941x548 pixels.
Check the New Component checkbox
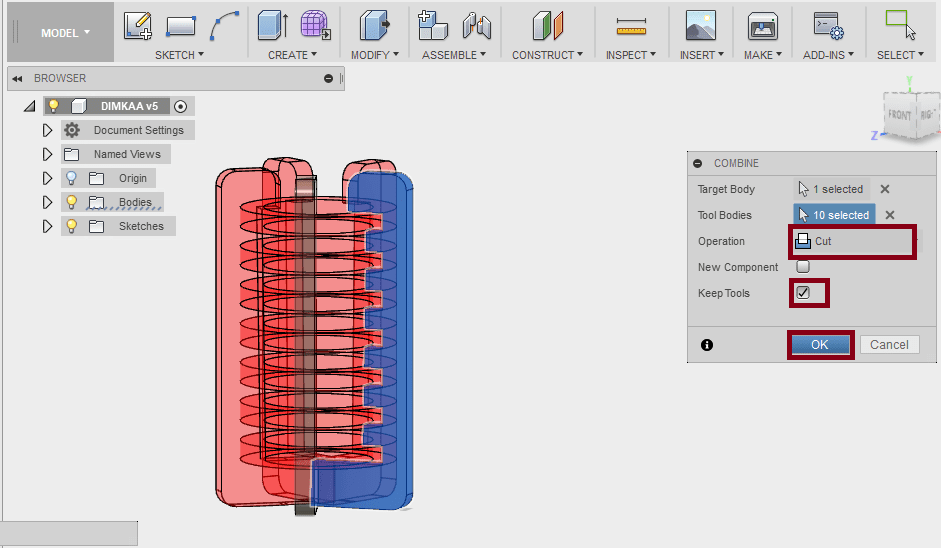click(x=803, y=266)
